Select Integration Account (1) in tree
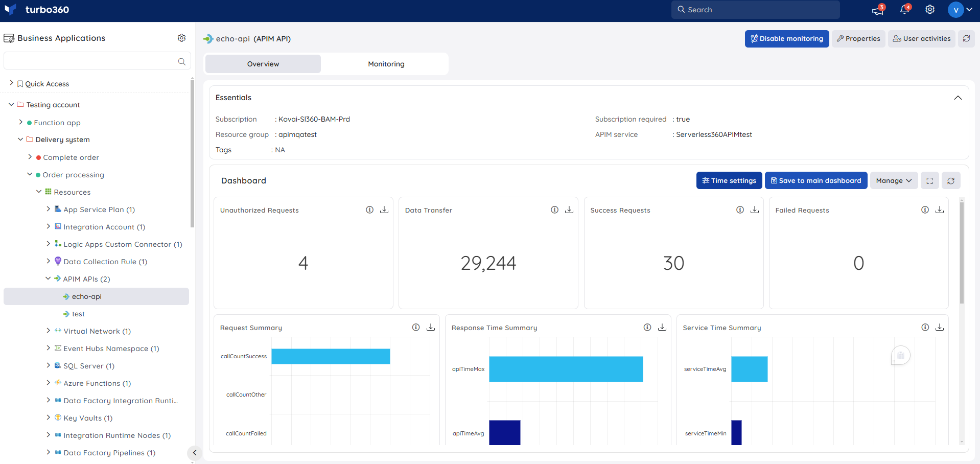 tap(104, 227)
